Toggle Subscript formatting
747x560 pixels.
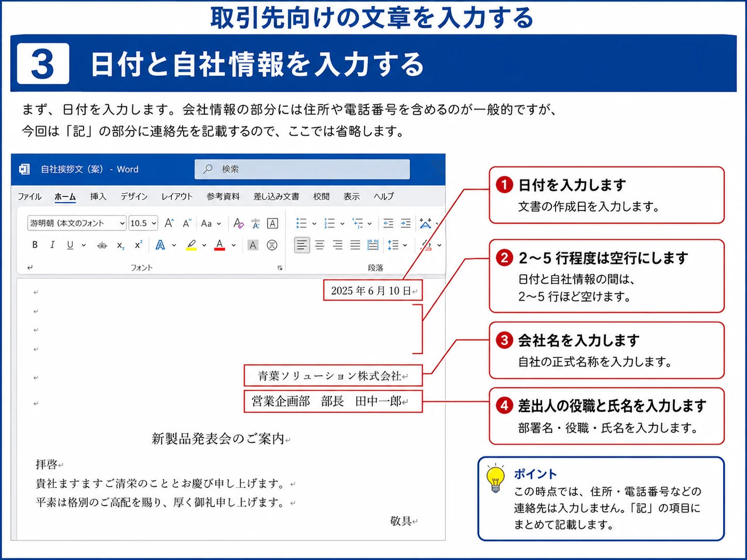tap(120, 245)
